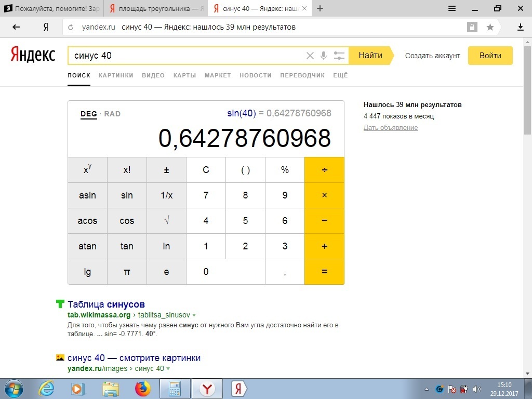Bookmark this page with the star icon
Image resolution: width=532 pixels, height=399 pixels.
(490, 27)
